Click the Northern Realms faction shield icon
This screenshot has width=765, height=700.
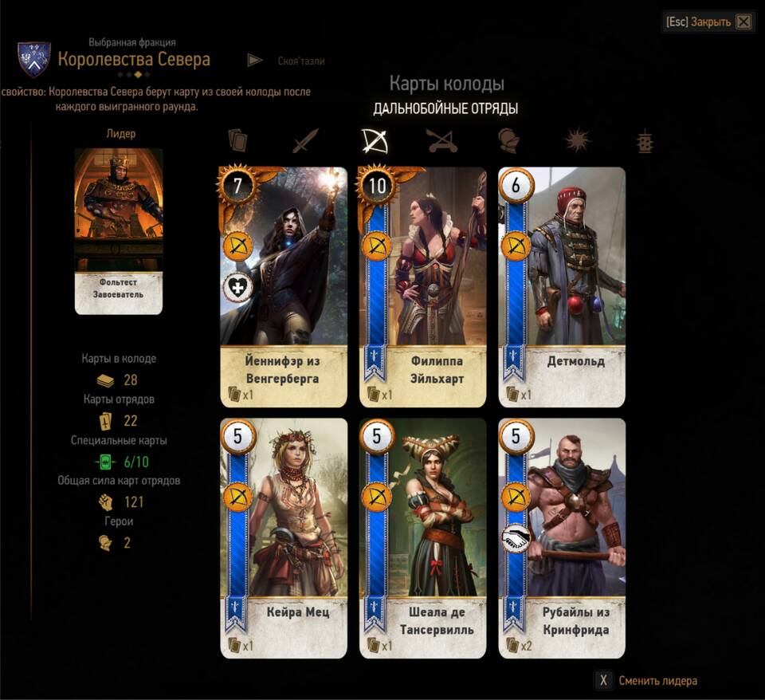pos(34,60)
